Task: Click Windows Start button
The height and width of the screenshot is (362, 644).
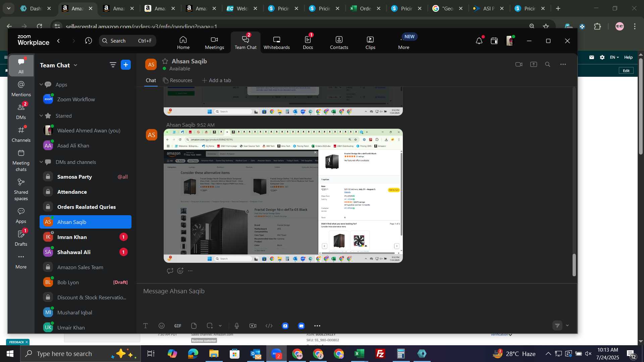Action: click(x=10, y=354)
